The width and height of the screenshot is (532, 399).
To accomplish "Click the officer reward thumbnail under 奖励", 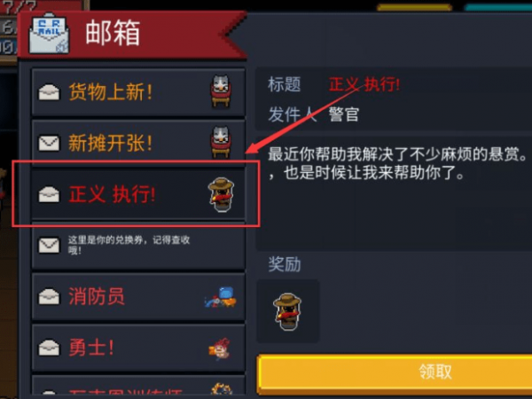I will 287,311.
